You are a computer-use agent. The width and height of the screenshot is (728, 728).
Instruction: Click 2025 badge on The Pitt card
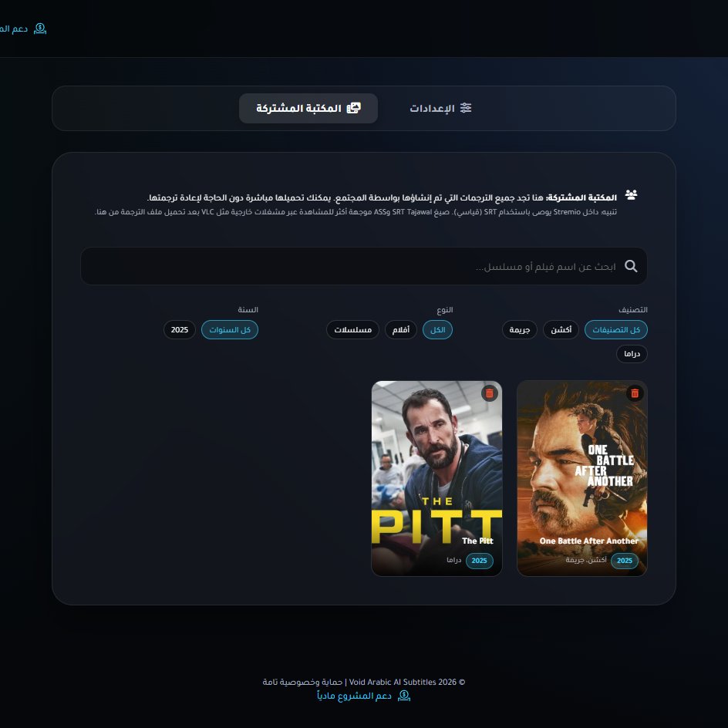479,561
